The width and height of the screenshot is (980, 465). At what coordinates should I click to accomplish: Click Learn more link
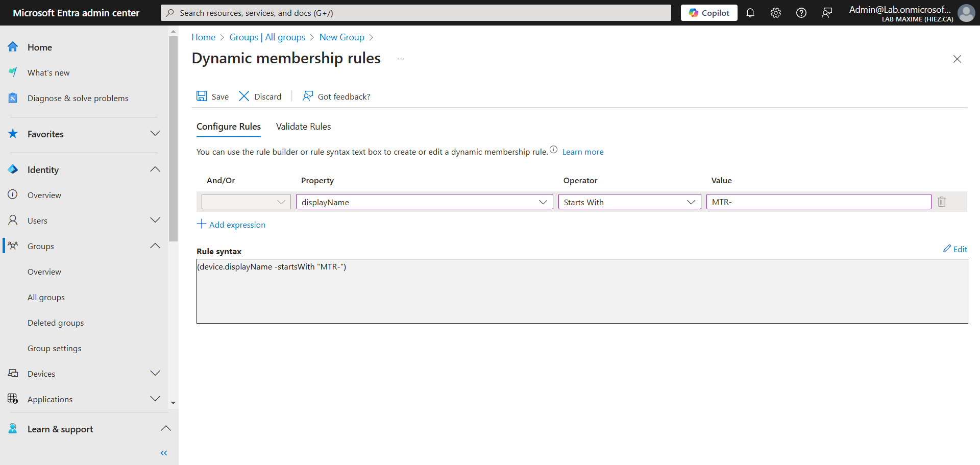[x=583, y=152]
